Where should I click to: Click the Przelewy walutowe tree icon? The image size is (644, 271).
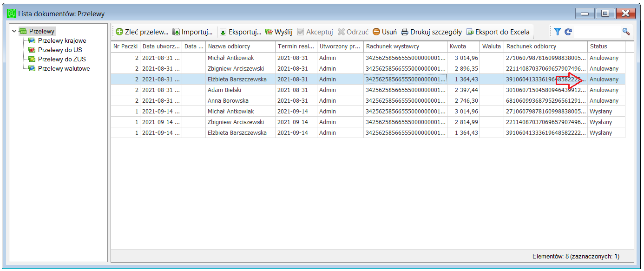point(32,69)
